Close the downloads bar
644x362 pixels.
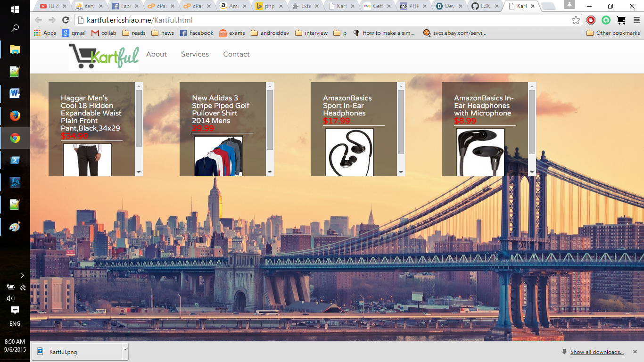[x=635, y=352]
